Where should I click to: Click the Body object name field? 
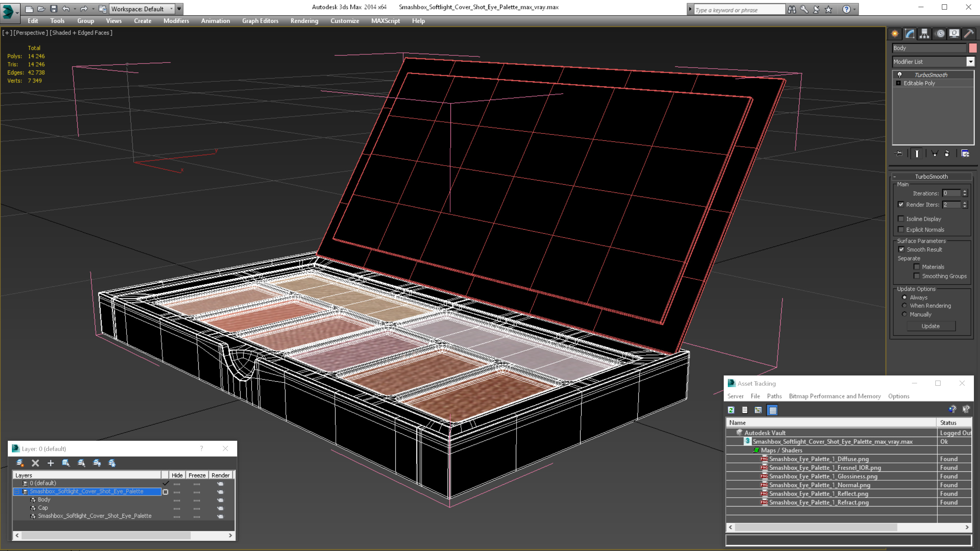929,48
